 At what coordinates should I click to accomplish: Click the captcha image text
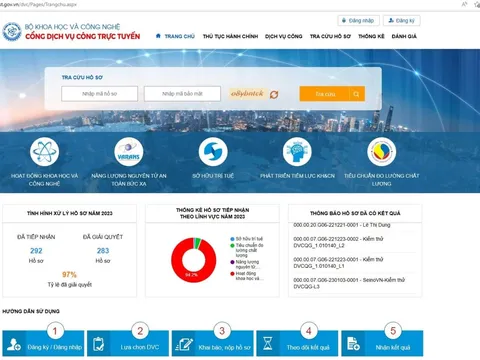247,94
